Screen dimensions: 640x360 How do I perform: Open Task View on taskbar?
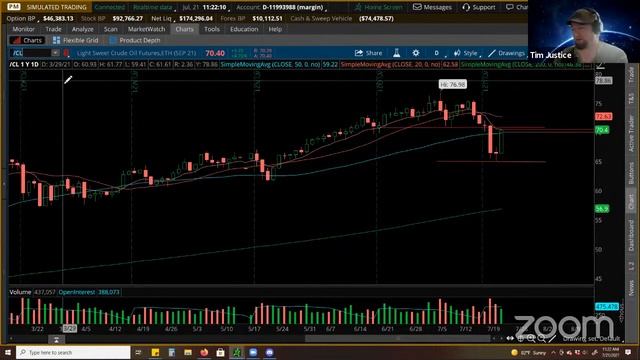pyautogui.click(x=138, y=352)
